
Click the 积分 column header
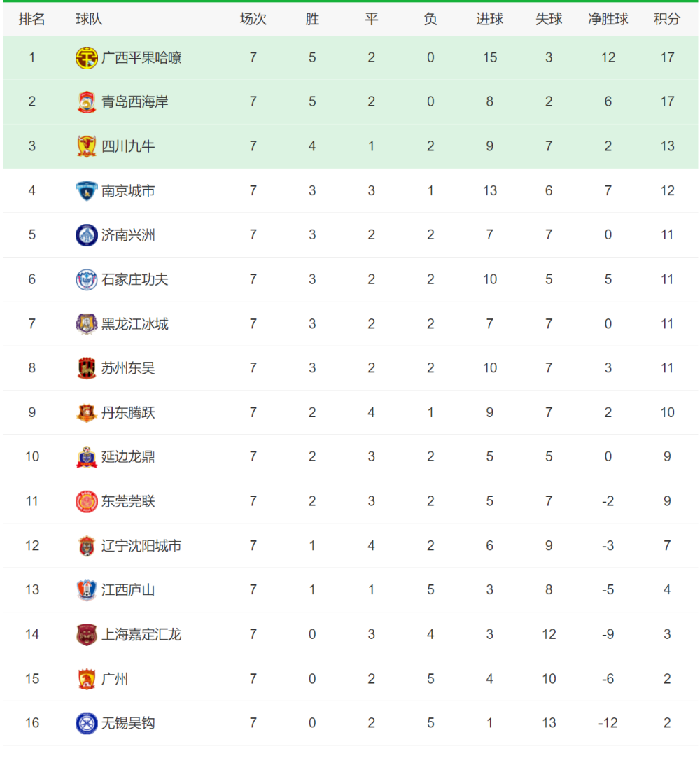point(667,20)
